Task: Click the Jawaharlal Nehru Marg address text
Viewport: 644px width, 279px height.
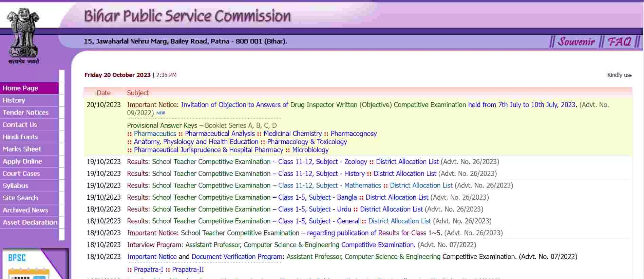Action: pos(186,41)
